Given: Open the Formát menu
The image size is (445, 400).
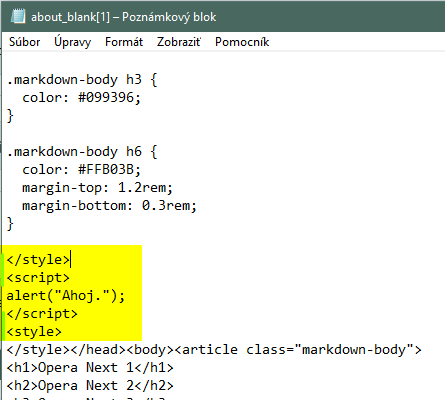Looking at the screenshot, I should (124, 42).
